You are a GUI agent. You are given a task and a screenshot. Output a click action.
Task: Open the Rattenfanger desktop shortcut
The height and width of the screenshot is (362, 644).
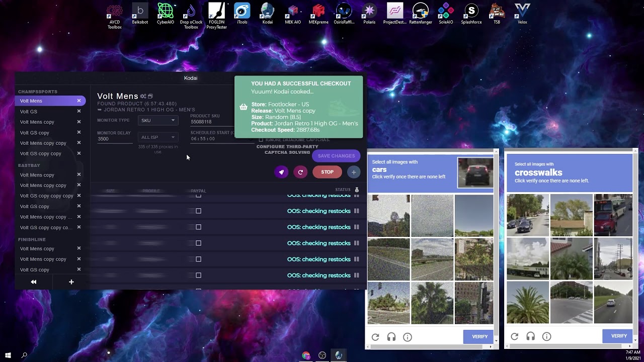click(x=421, y=14)
